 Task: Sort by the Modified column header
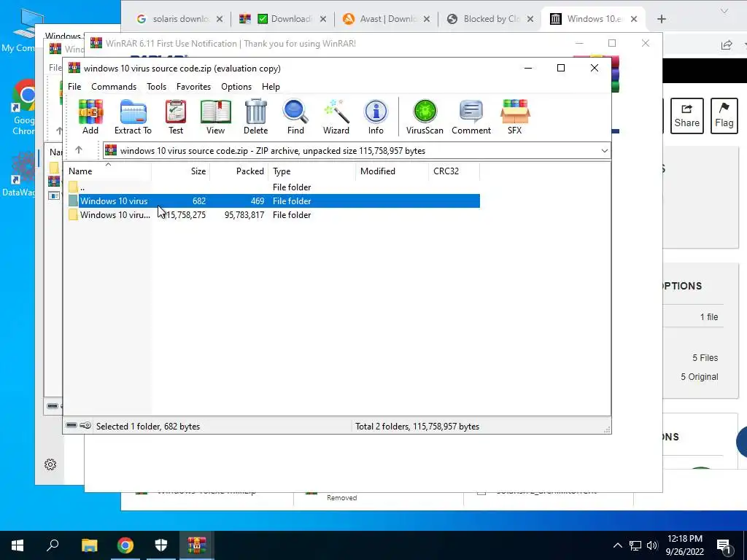392,171
